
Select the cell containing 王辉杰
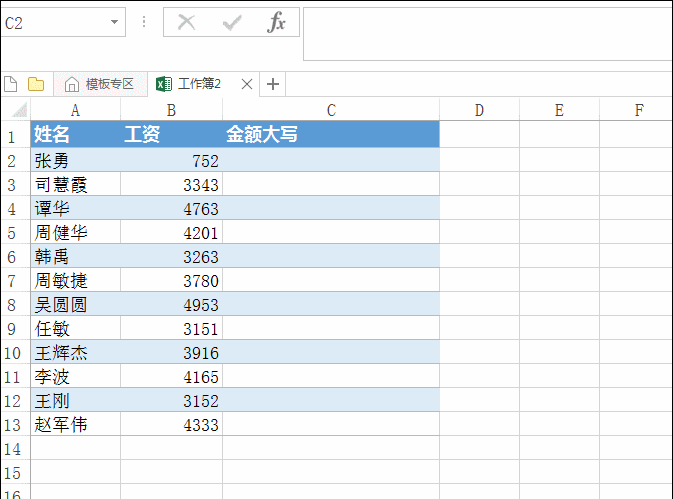[76, 352]
